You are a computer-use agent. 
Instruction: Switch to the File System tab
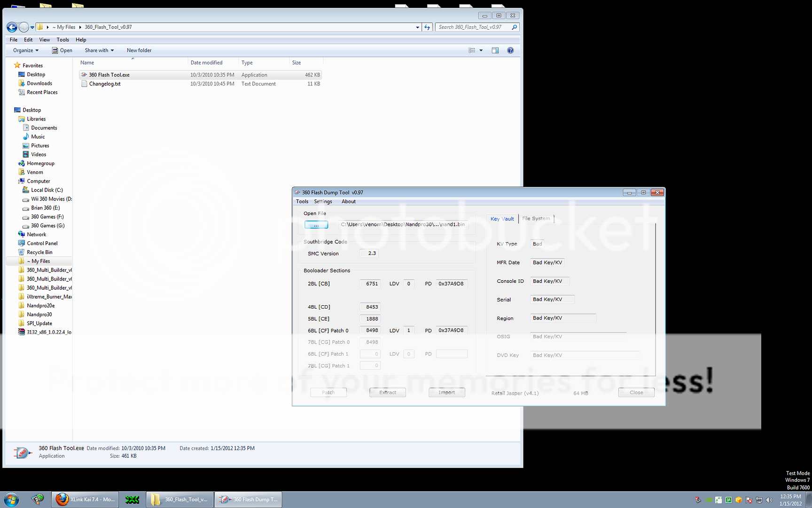click(x=536, y=218)
